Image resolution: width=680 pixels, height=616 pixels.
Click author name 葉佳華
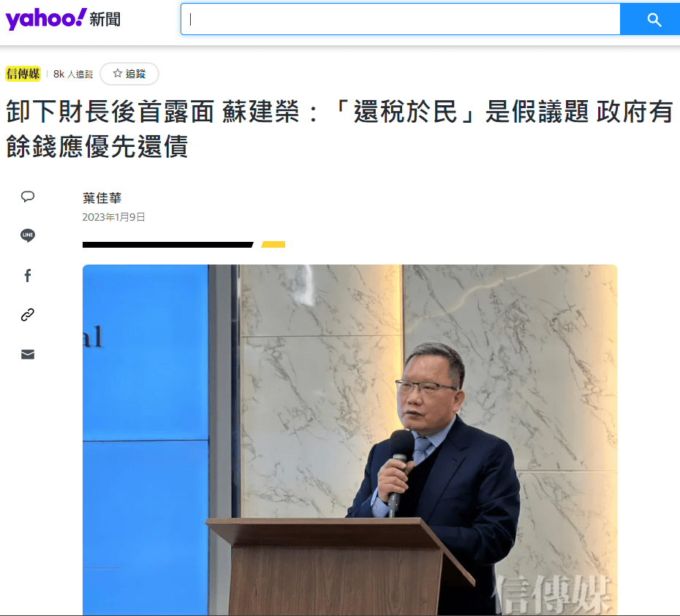(102, 198)
